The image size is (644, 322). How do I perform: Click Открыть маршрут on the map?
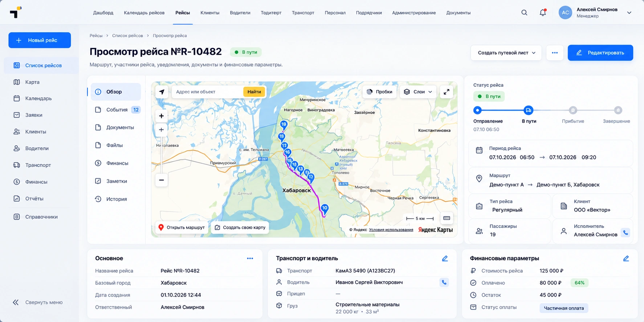click(x=182, y=228)
